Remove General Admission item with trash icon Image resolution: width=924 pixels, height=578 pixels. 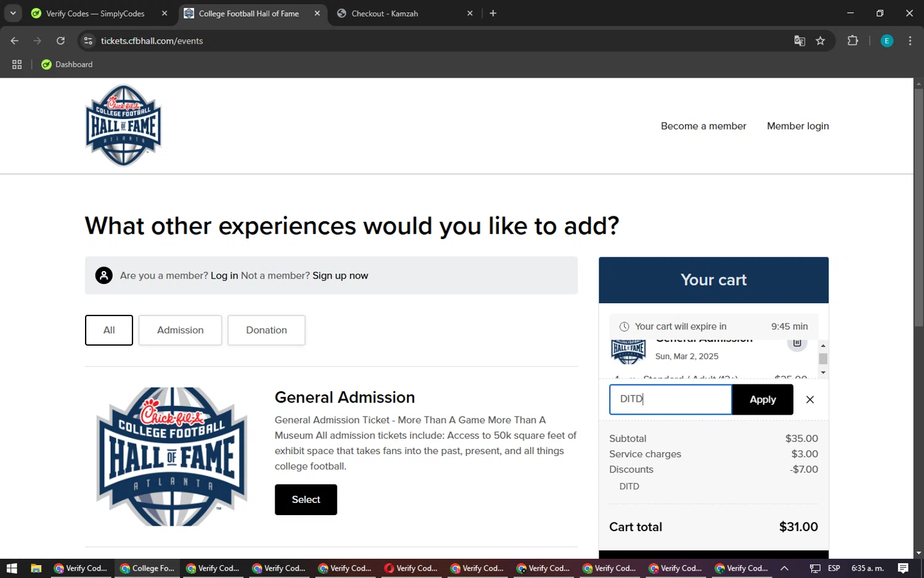coord(797,343)
